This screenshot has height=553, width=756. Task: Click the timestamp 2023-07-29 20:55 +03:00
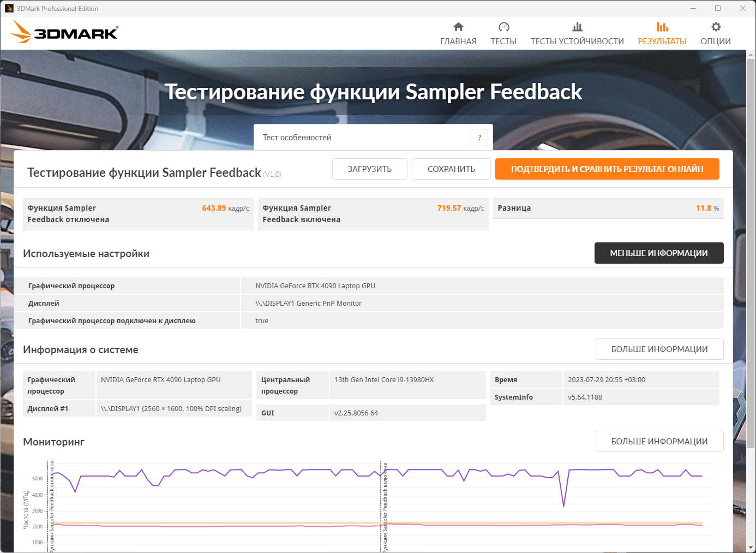tap(607, 380)
